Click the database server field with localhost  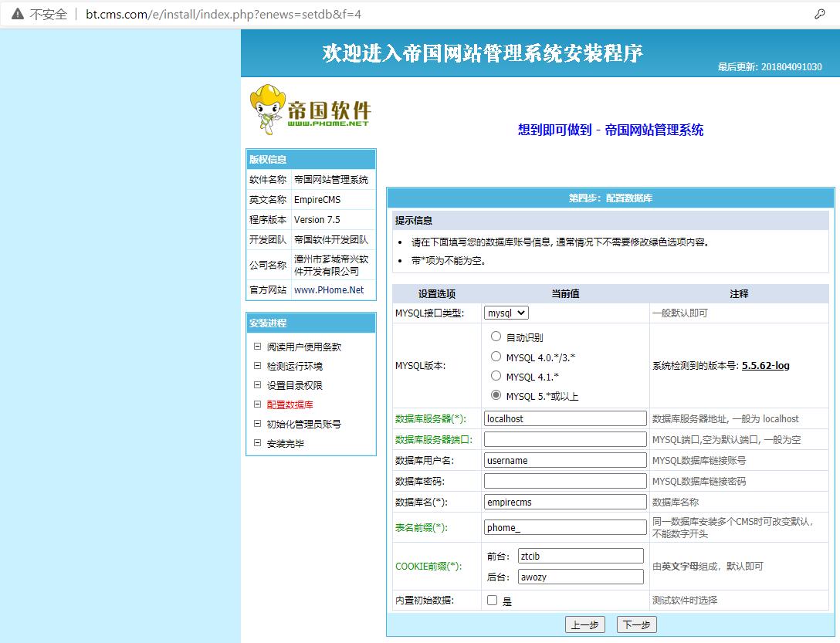pos(565,418)
